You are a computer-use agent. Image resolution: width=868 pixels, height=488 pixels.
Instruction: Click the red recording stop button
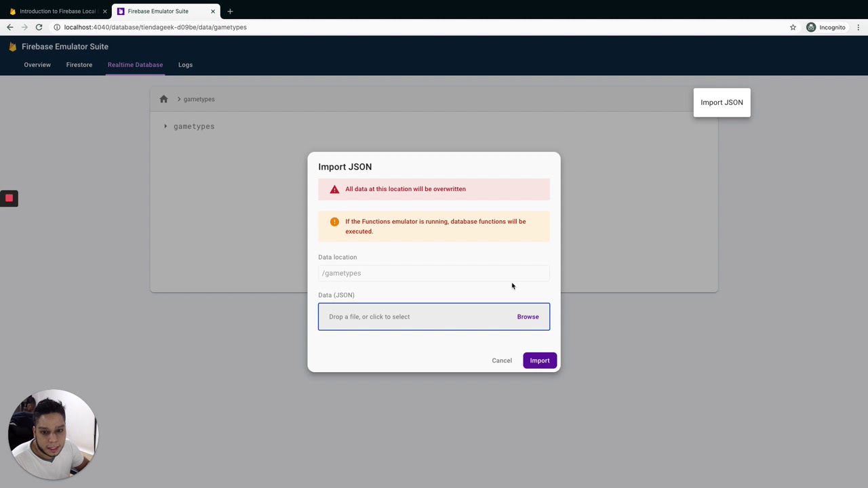click(x=9, y=198)
